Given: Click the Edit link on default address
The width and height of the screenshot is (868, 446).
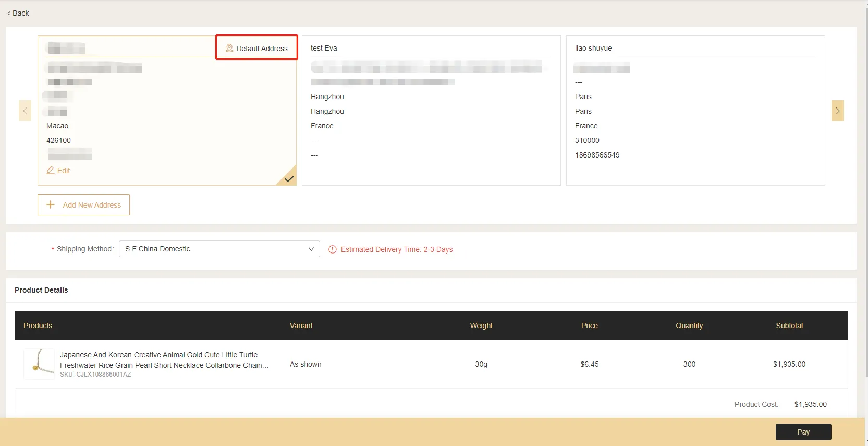Looking at the screenshot, I should (64, 171).
